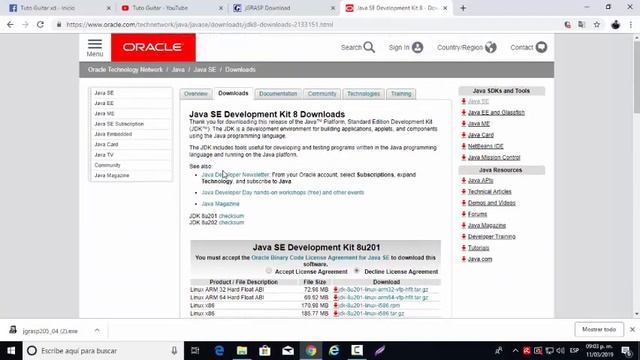Close the downloads bar with the X
Screen dimensions: 640x360
click(x=632, y=329)
